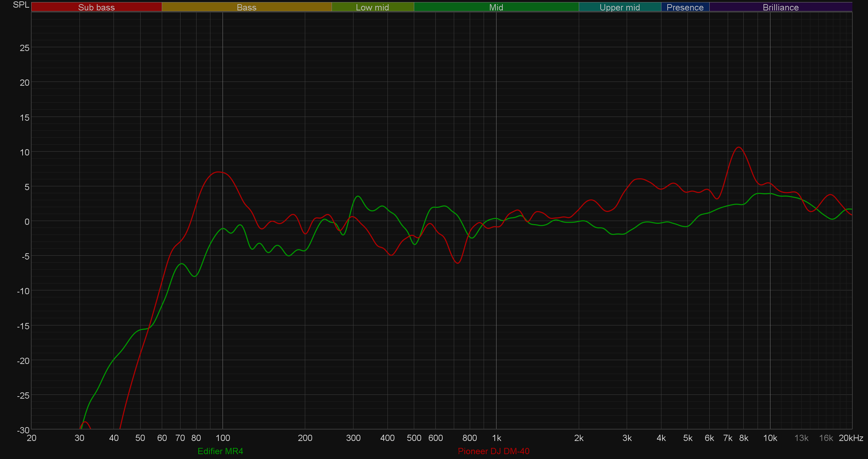Screen dimensions: 868x459
Task: Click the 25 dB axis label
Action: (24, 48)
